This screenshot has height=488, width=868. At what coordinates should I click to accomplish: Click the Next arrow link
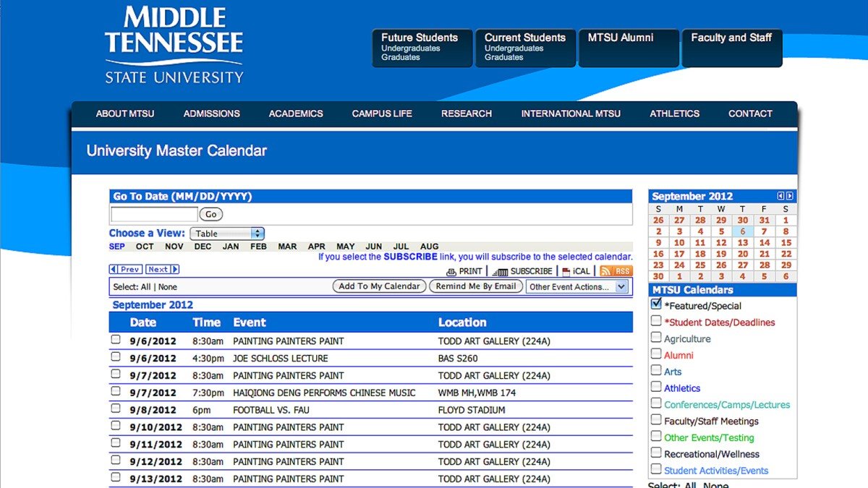[162, 270]
